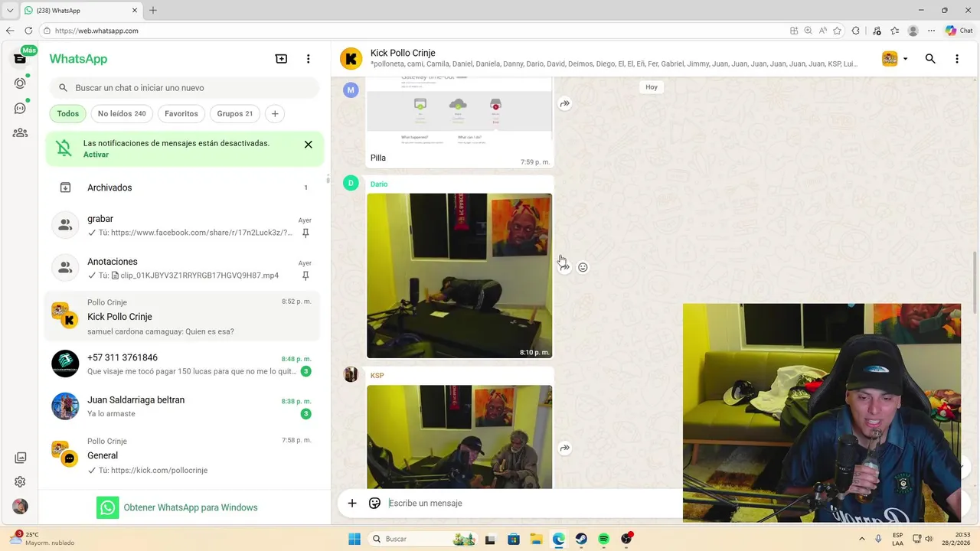This screenshot has height=551, width=980.
Task: Open Dario's image thumbnail
Action: (x=459, y=275)
